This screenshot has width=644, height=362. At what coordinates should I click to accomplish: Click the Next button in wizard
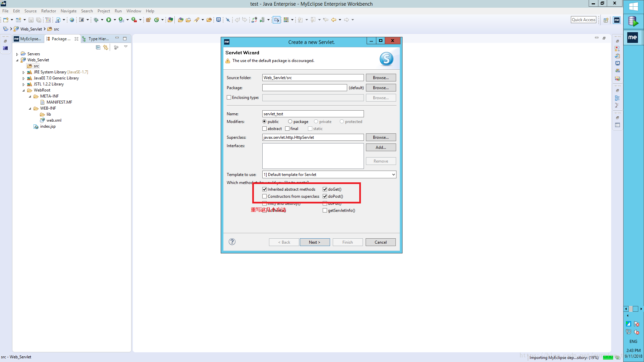click(314, 242)
